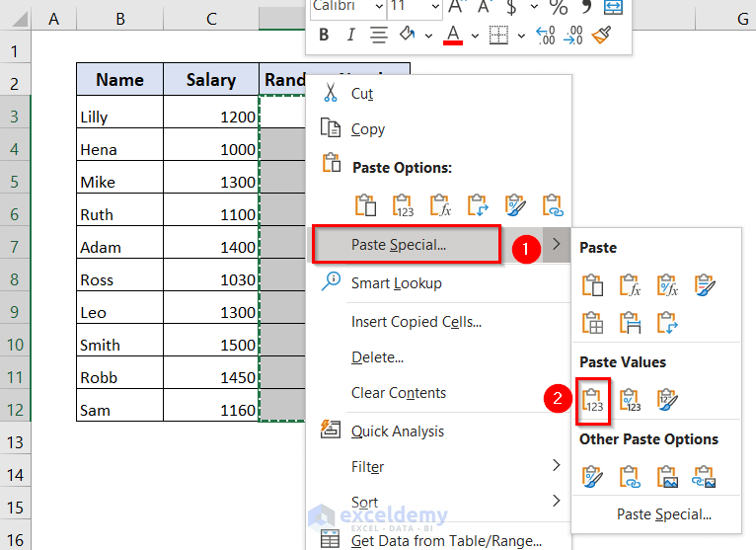756x550 pixels.
Task: Choose Paste Formatting brush icon under Paste Options
Action: pyautogui.click(x=515, y=205)
